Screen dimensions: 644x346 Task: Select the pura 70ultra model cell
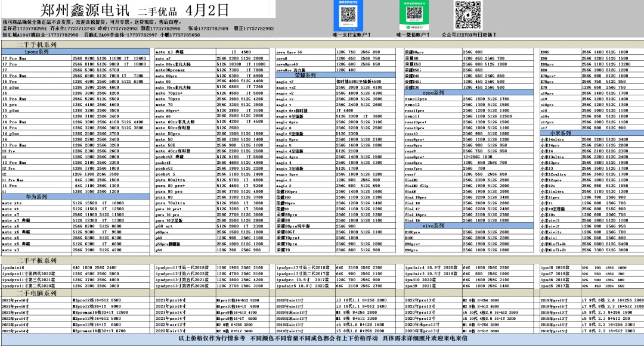point(185,203)
